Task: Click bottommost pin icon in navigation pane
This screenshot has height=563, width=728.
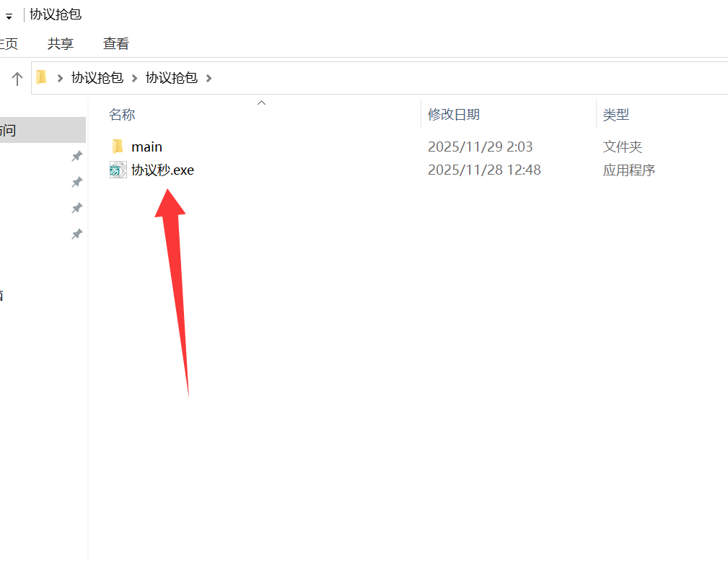Action: [x=76, y=234]
